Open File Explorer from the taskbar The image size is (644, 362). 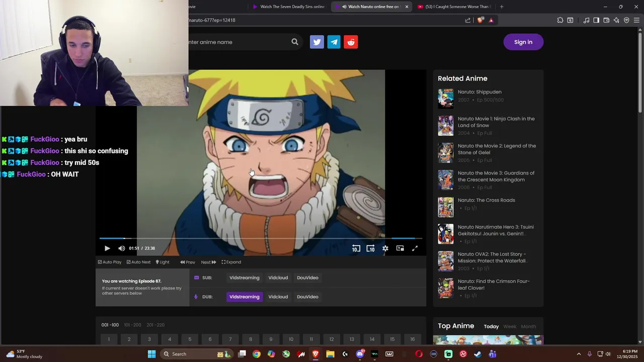tap(330, 354)
